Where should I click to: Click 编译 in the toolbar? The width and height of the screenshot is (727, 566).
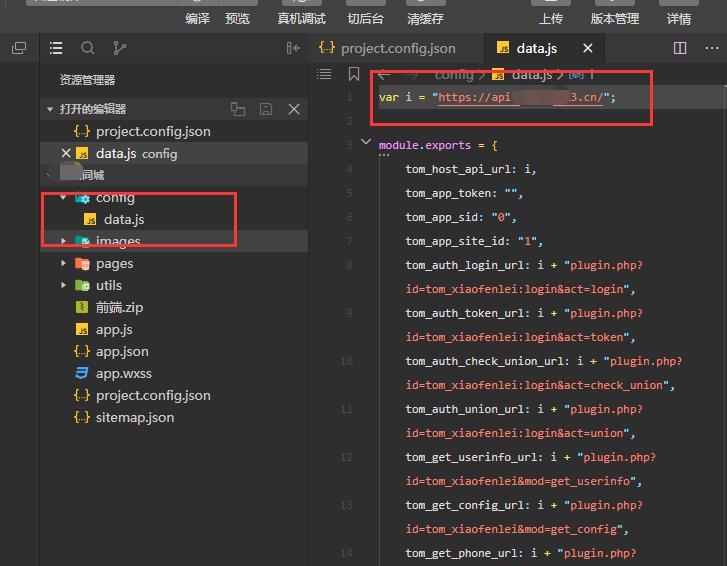[198, 19]
